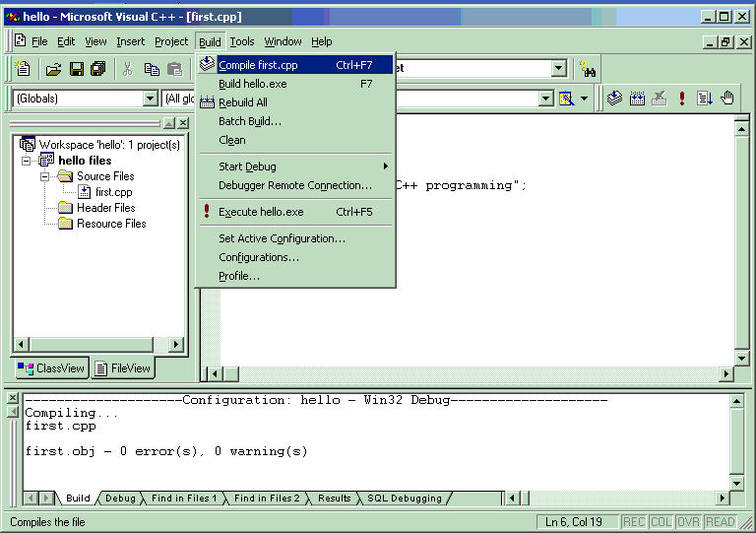Click the output pane scroll up arrow
The width and height of the screenshot is (756, 533).
[736, 401]
